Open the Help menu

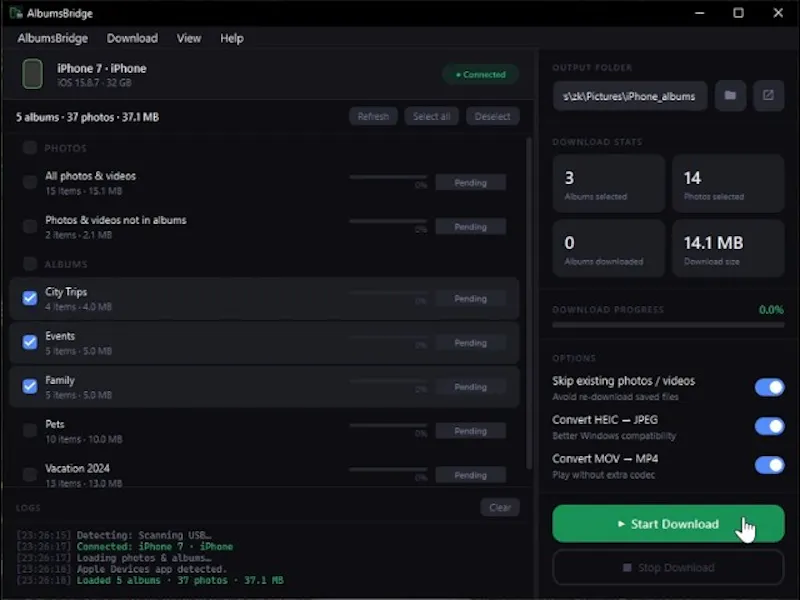[x=232, y=38]
